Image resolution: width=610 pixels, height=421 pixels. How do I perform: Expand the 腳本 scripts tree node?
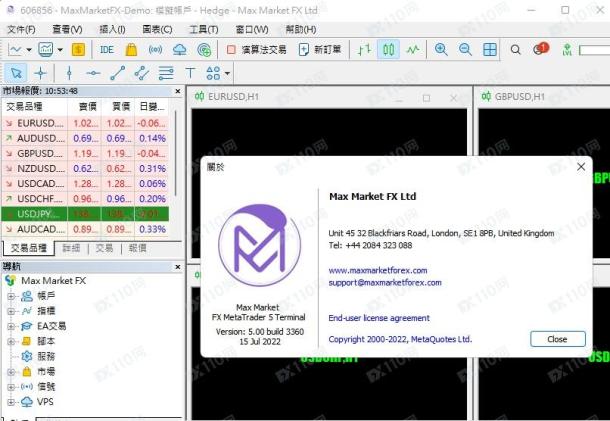(11, 341)
